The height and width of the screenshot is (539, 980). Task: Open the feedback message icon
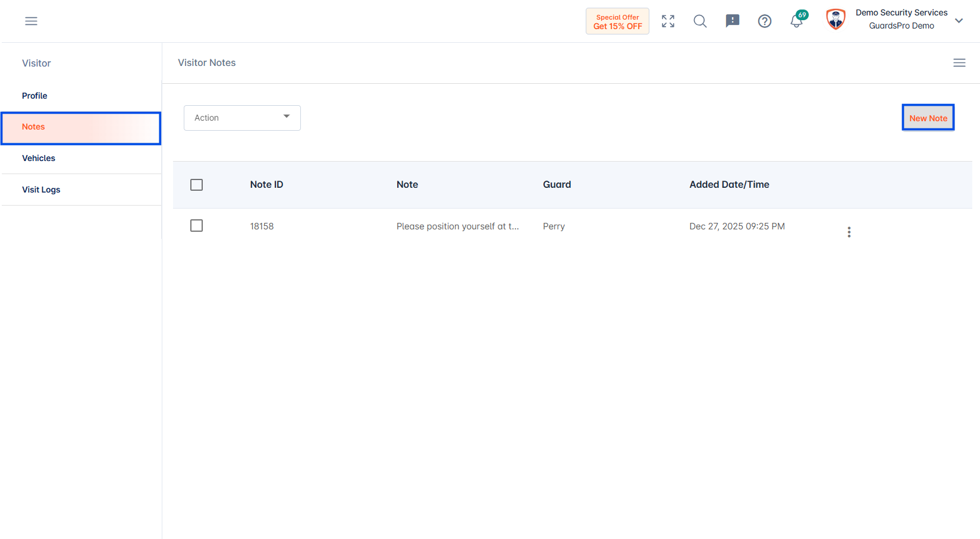click(732, 21)
